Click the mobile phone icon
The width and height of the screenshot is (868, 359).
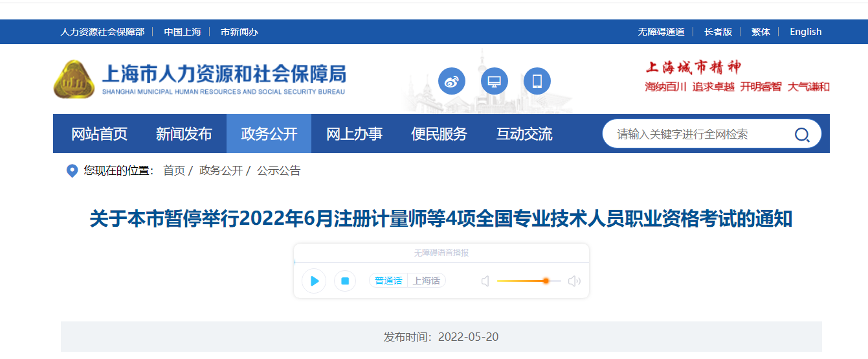coord(537,82)
